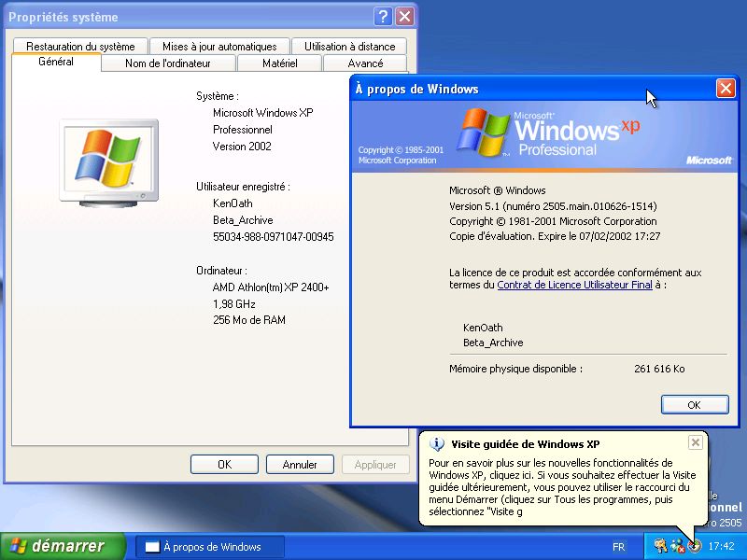Click the version line with numéro 2505.main.010626-1514
The image size is (747, 560).
tap(553, 206)
